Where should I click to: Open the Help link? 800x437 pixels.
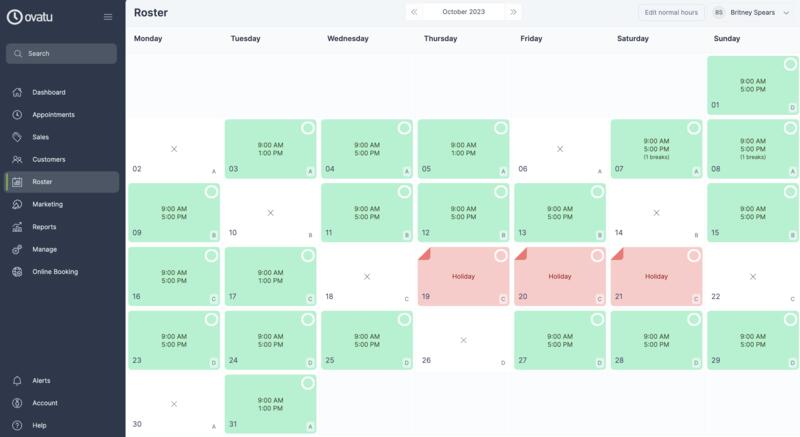pos(62,425)
